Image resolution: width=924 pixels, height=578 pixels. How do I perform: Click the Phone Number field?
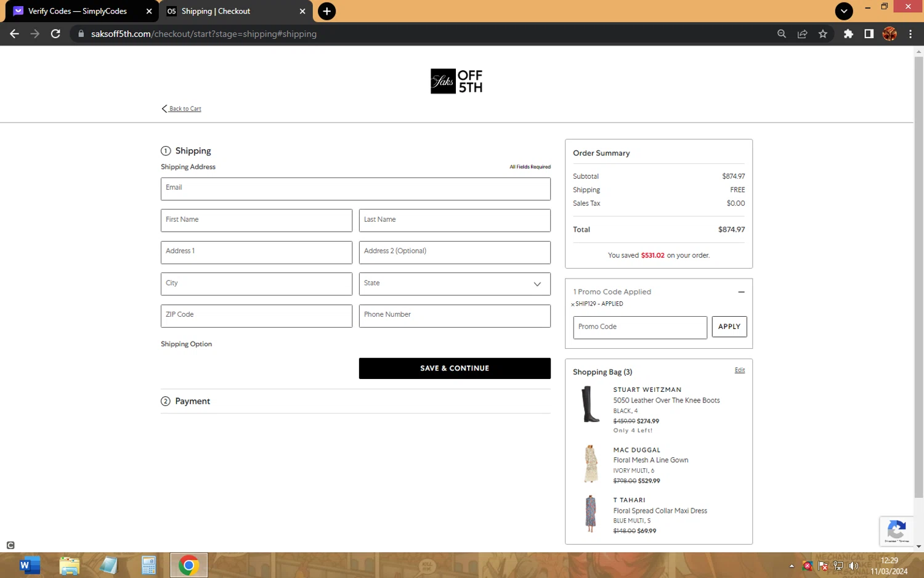pos(455,316)
